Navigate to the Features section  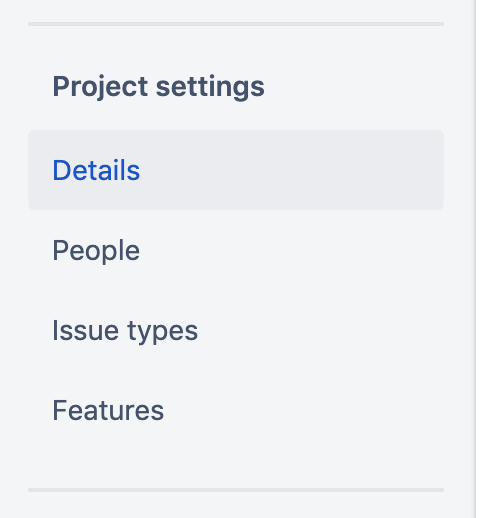click(236, 410)
